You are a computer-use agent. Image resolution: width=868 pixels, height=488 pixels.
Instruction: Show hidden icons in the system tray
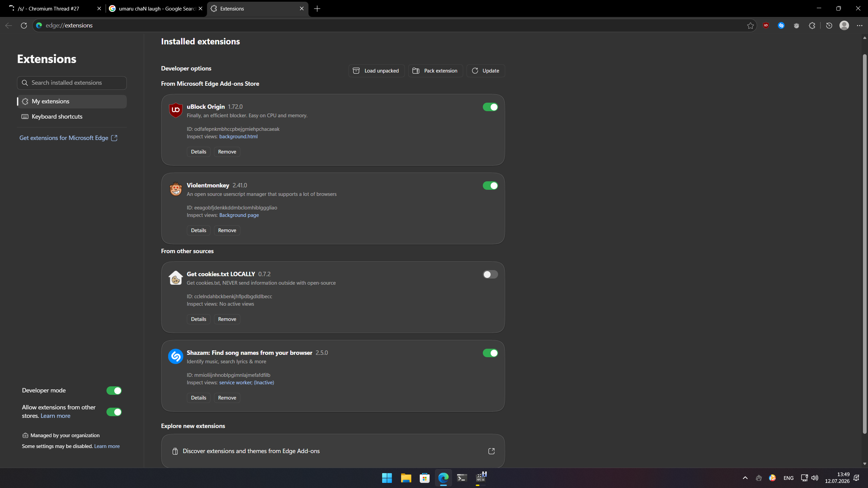pos(745,478)
